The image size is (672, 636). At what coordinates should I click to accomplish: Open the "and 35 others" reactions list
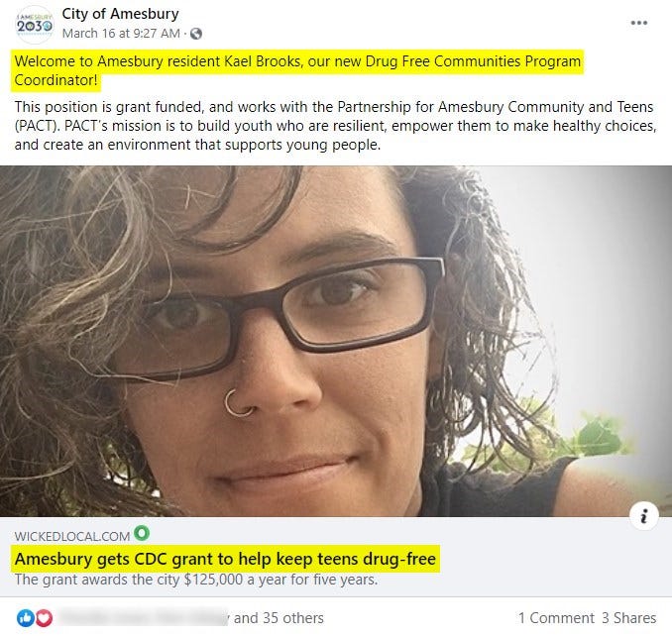[x=279, y=618]
